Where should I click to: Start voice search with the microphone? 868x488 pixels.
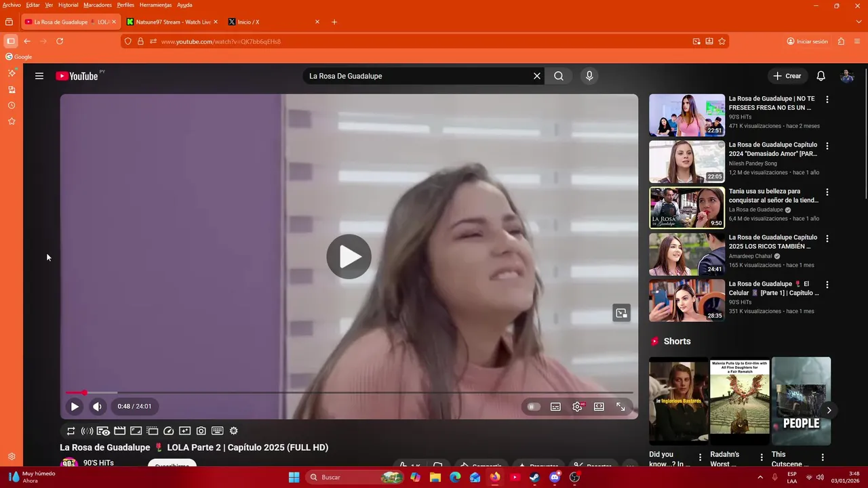589,76
